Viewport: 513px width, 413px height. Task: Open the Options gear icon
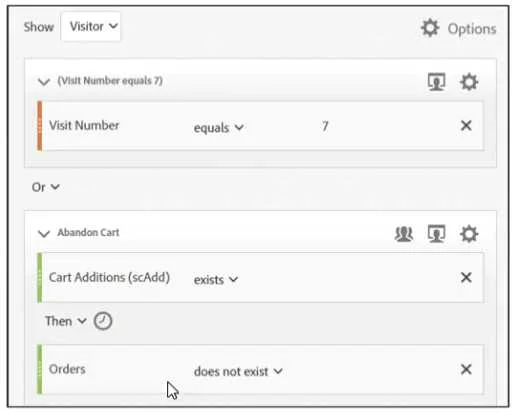point(430,28)
